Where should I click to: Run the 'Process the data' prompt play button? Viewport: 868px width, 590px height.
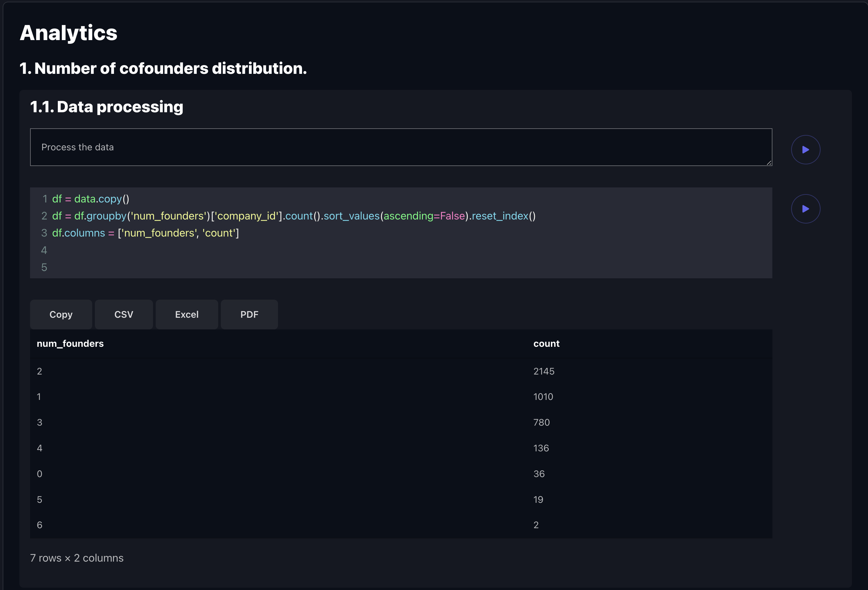pyautogui.click(x=805, y=150)
